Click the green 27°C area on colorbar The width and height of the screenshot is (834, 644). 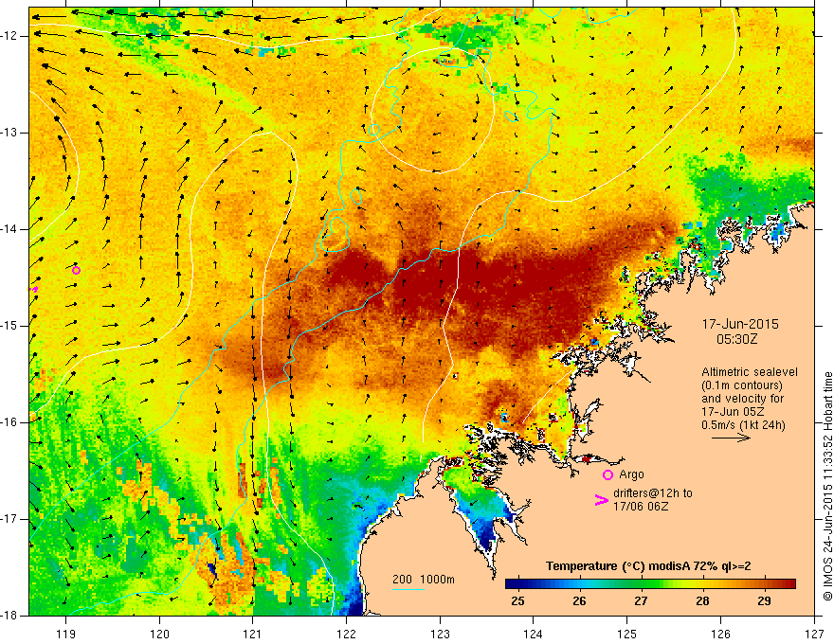click(641, 584)
